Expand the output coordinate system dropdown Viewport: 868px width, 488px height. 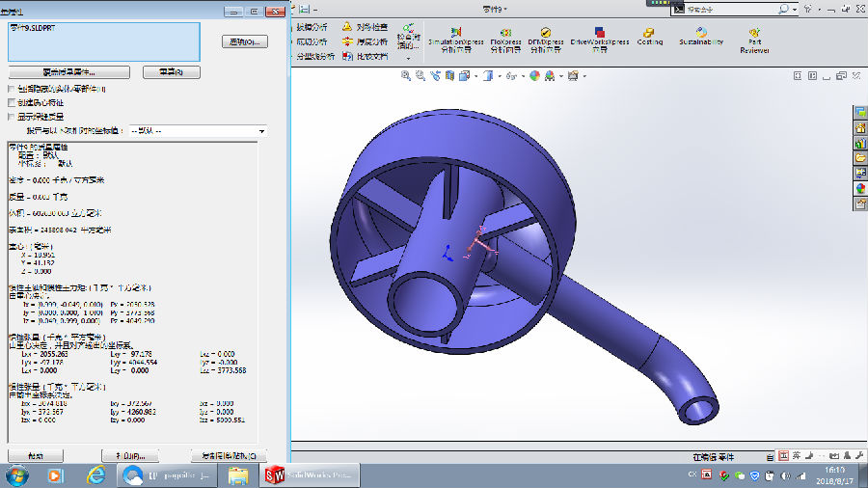click(261, 130)
